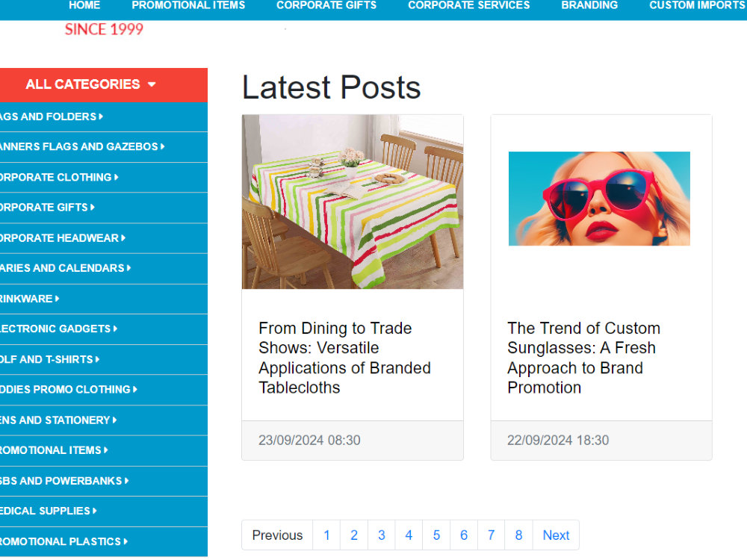Expand Pens and Stationery category

(x=104, y=420)
